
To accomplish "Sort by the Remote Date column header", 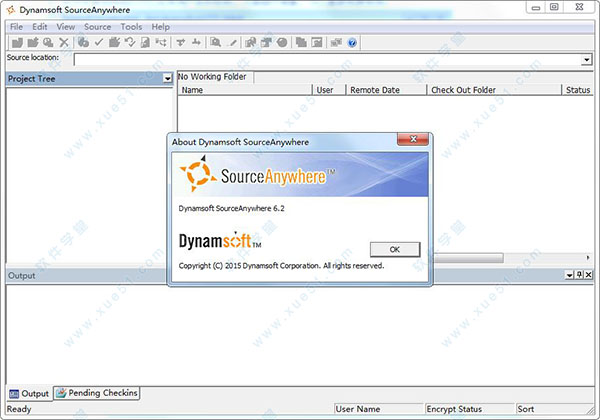I will point(386,90).
